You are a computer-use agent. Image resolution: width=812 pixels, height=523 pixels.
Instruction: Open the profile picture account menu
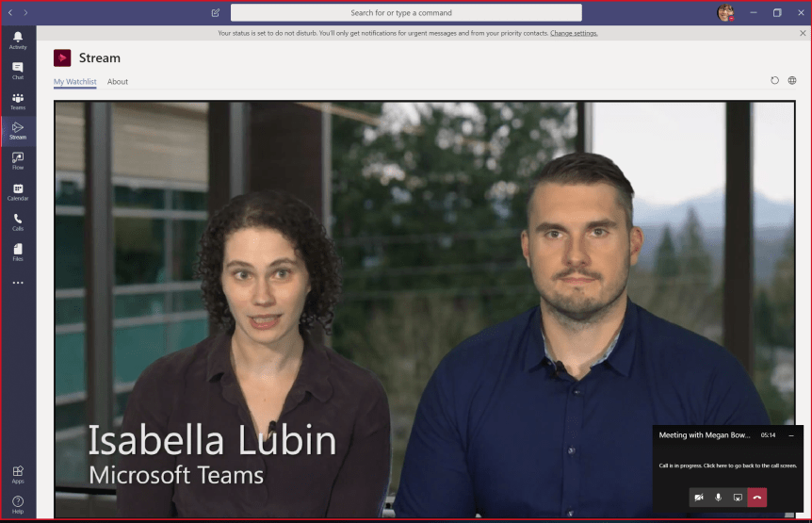point(725,13)
